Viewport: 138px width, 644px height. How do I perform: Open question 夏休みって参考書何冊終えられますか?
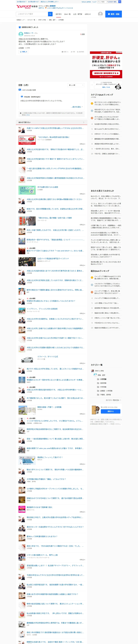[x=42, y=536]
